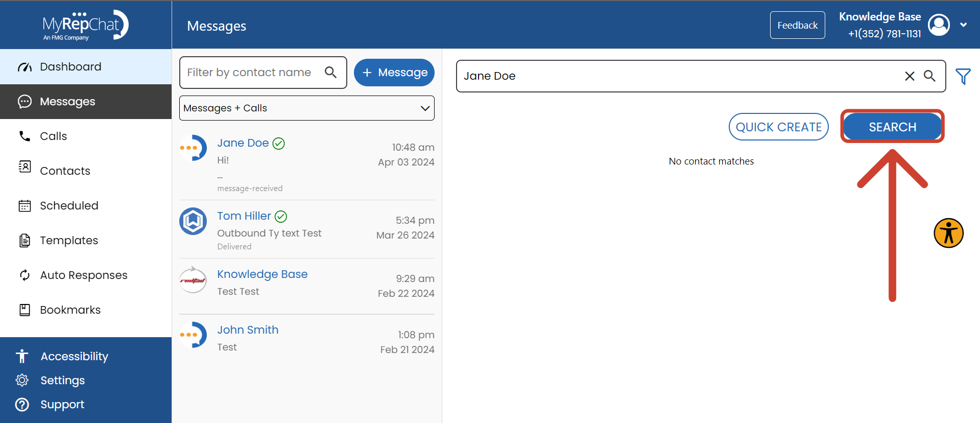Click the Bookmarks book icon
The image size is (980, 423).
coord(25,310)
